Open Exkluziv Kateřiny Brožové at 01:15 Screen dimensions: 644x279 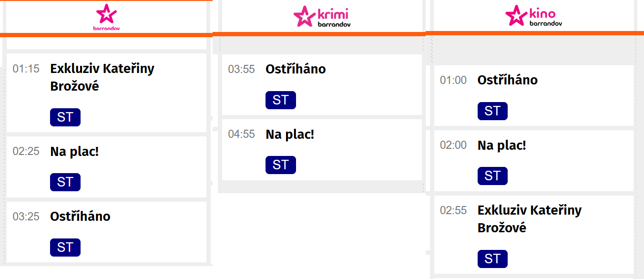click(x=102, y=77)
